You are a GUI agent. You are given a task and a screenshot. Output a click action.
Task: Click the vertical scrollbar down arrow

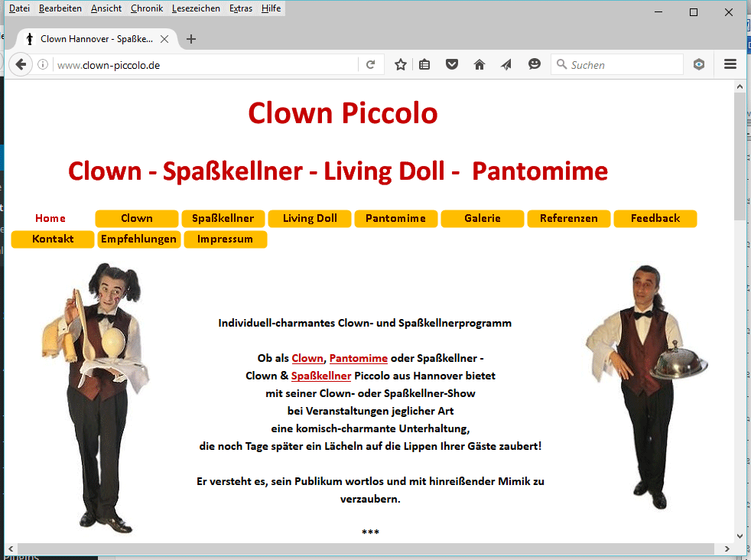[x=740, y=536]
